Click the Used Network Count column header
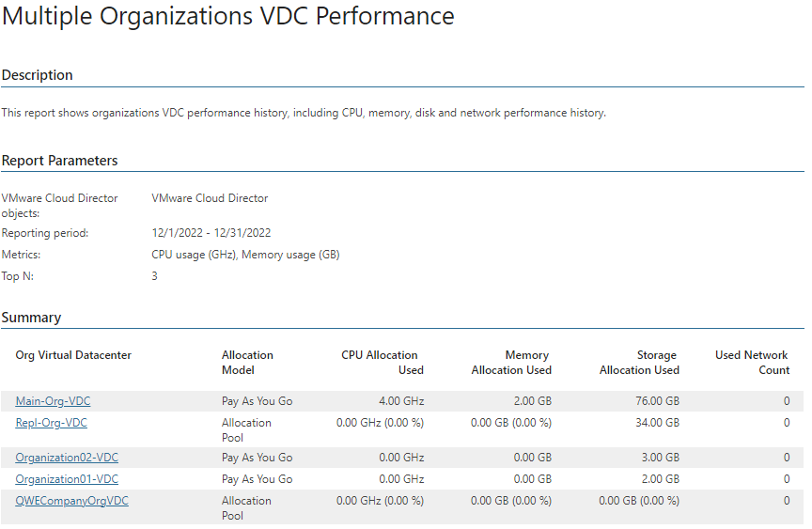Screen dimensions: 812x529 coord(752,363)
